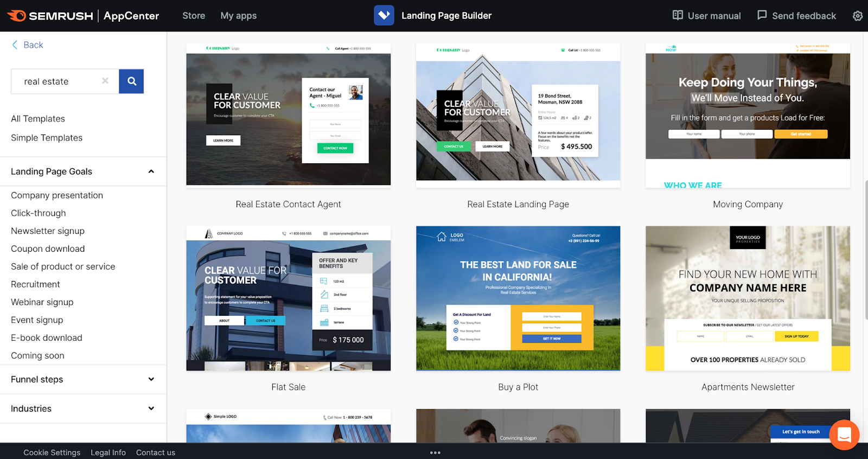The image size is (868, 459).
Task: Collapse the Landing Page Goals section
Action: (x=151, y=171)
